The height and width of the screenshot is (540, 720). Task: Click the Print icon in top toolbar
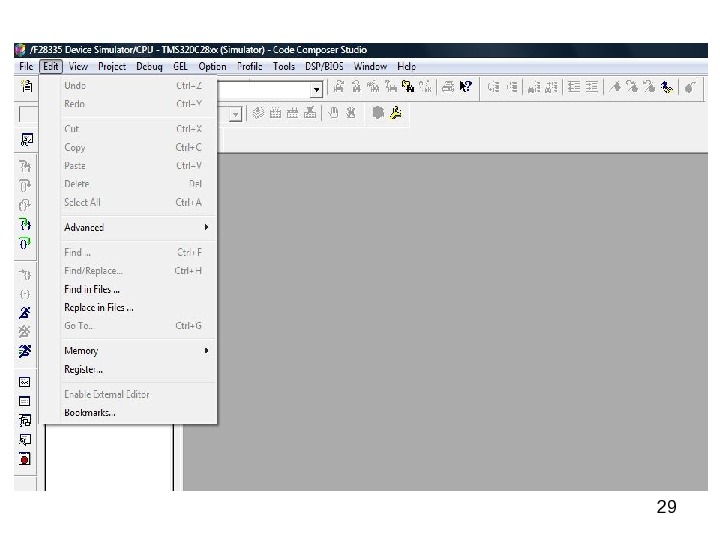448,86
